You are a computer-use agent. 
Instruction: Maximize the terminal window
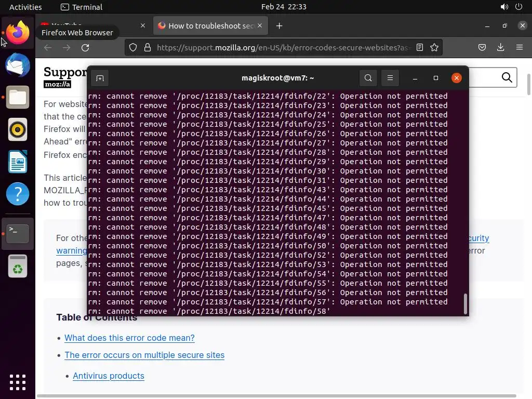(x=436, y=78)
